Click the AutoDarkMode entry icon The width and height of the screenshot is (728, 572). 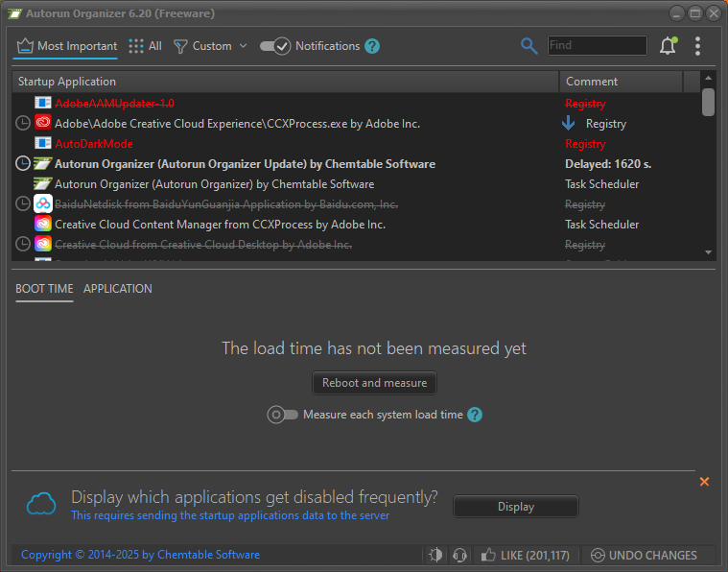click(43, 143)
